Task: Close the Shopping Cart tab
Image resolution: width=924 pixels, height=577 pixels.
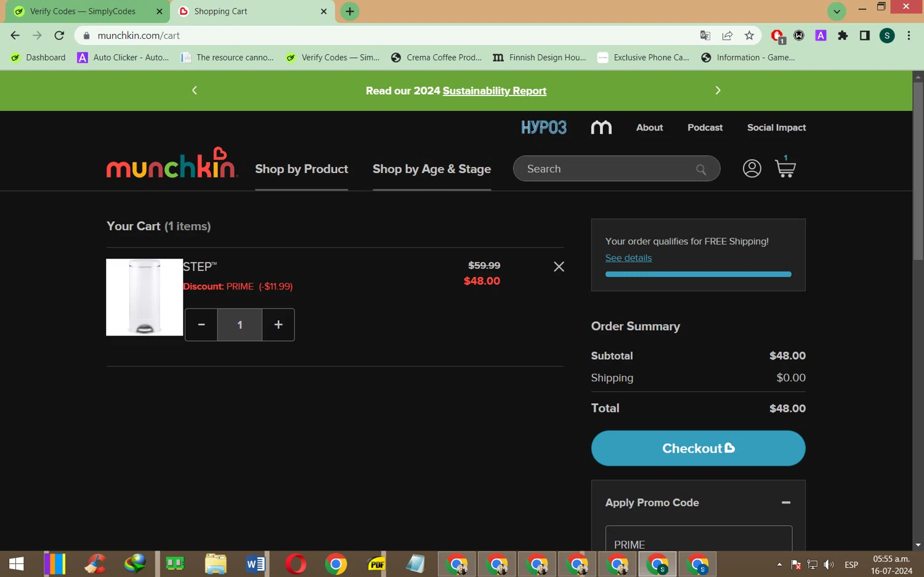Action: [x=324, y=11]
